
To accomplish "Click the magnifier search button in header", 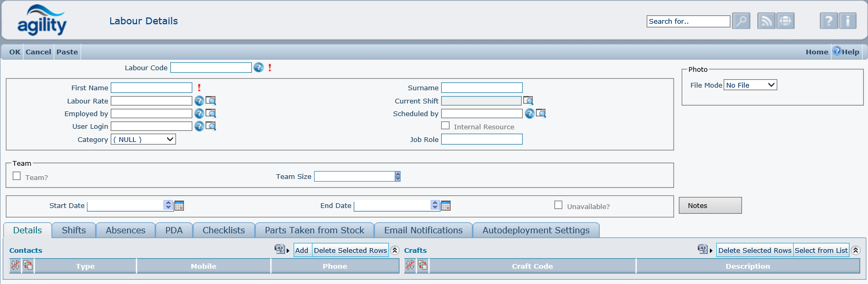I will pos(741,21).
